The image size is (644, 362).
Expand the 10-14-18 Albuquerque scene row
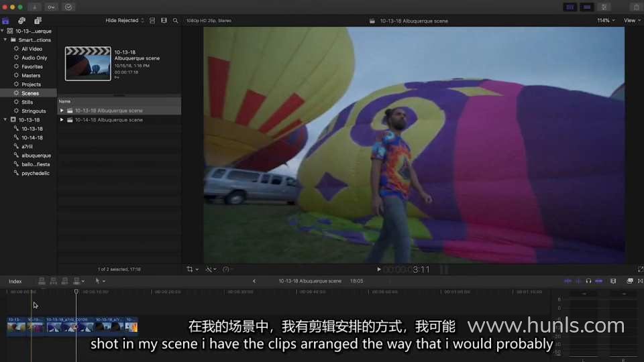coord(62,120)
